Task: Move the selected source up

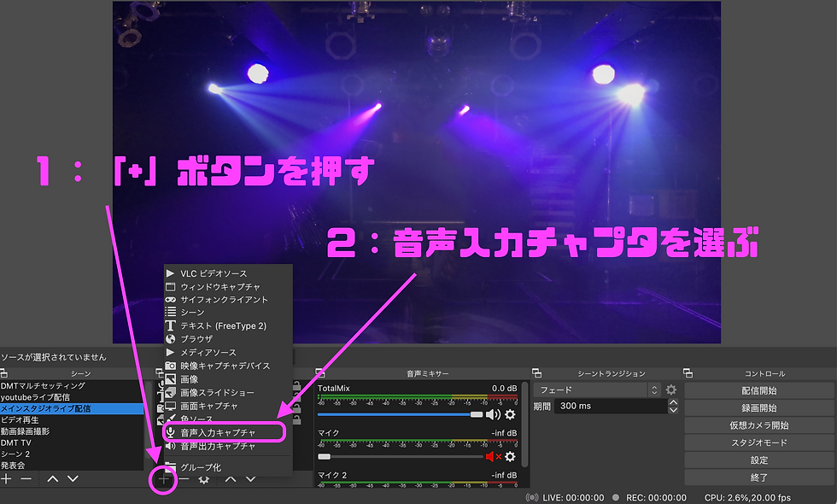Action: (231, 479)
